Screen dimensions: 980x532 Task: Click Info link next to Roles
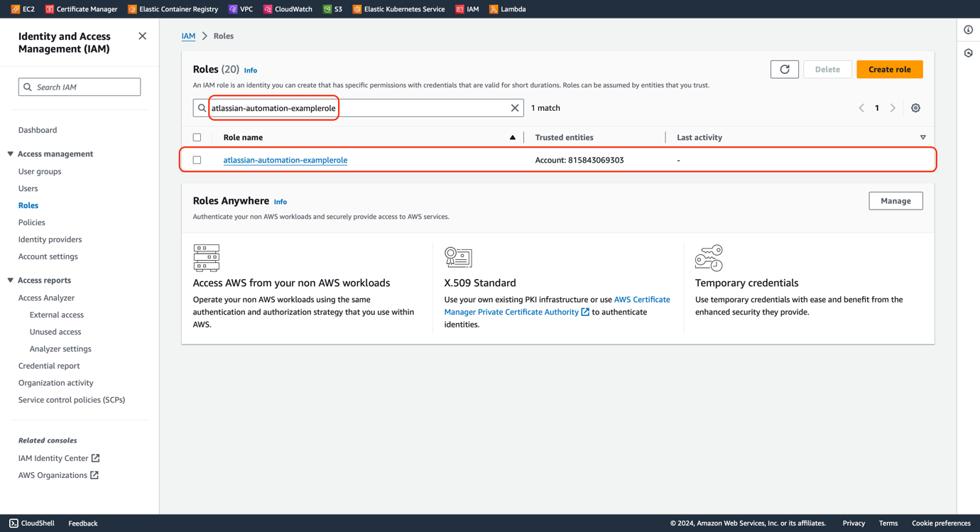pos(251,70)
